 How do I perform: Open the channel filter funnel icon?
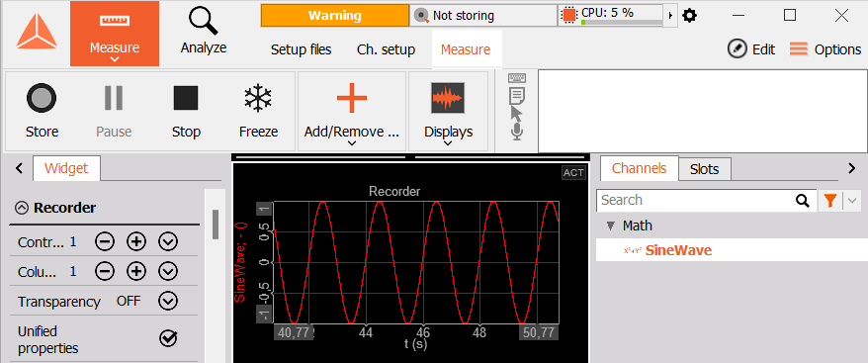click(x=829, y=201)
